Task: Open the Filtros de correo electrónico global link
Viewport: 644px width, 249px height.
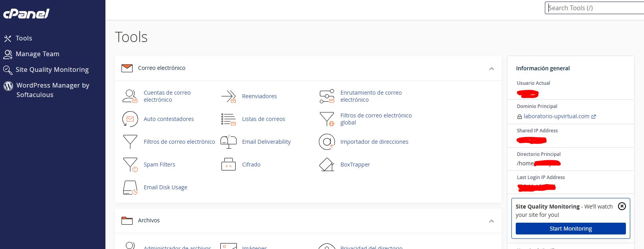Action: coord(376,119)
